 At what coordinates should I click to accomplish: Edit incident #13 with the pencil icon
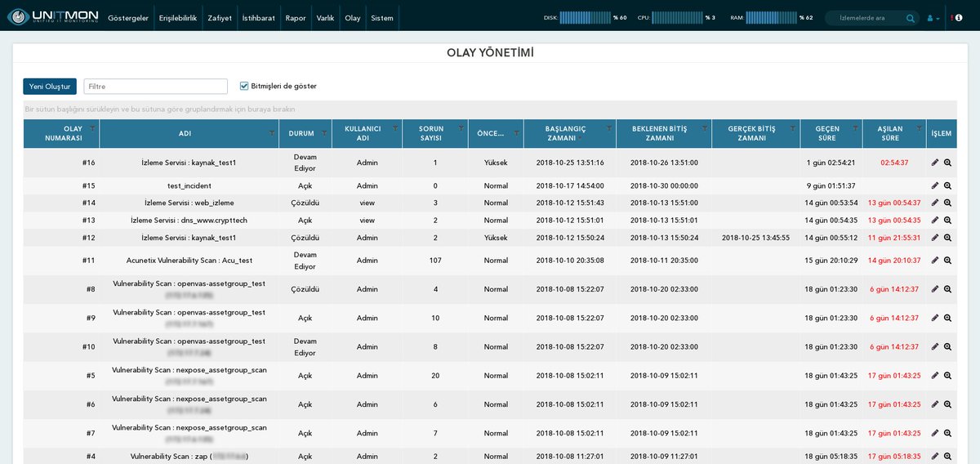click(935, 220)
